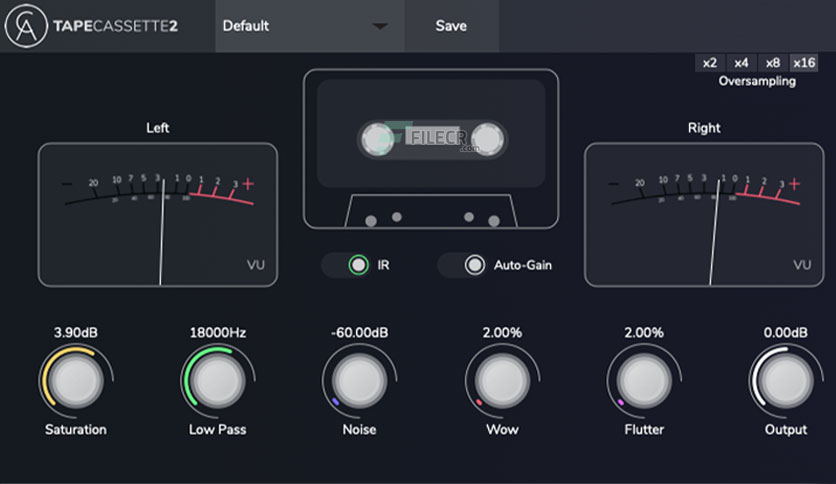Click the Left meter heading
The width and height of the screenshot is (836, 484).
click(158, 128)
